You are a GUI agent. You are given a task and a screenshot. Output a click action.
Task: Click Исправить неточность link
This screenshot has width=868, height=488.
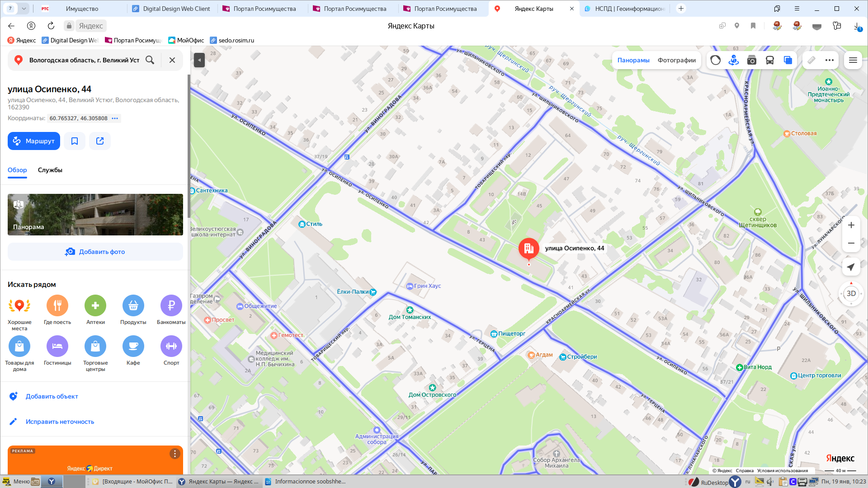[60, 422]
